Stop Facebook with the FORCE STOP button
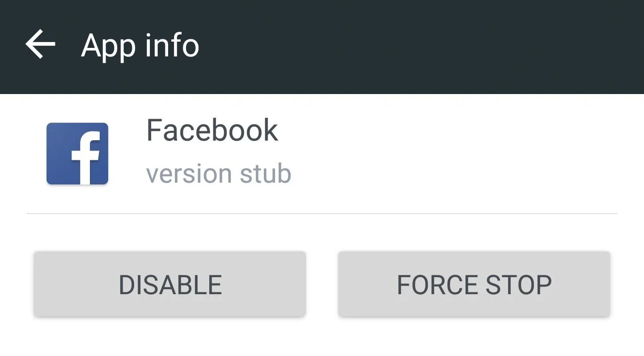This screenshot has height=356, width=644. click(474, 284)
